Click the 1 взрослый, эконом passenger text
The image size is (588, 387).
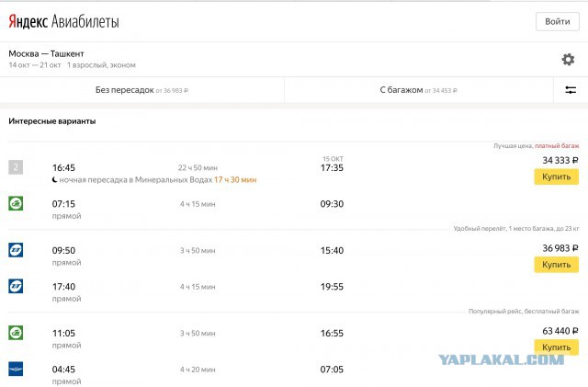101,65
